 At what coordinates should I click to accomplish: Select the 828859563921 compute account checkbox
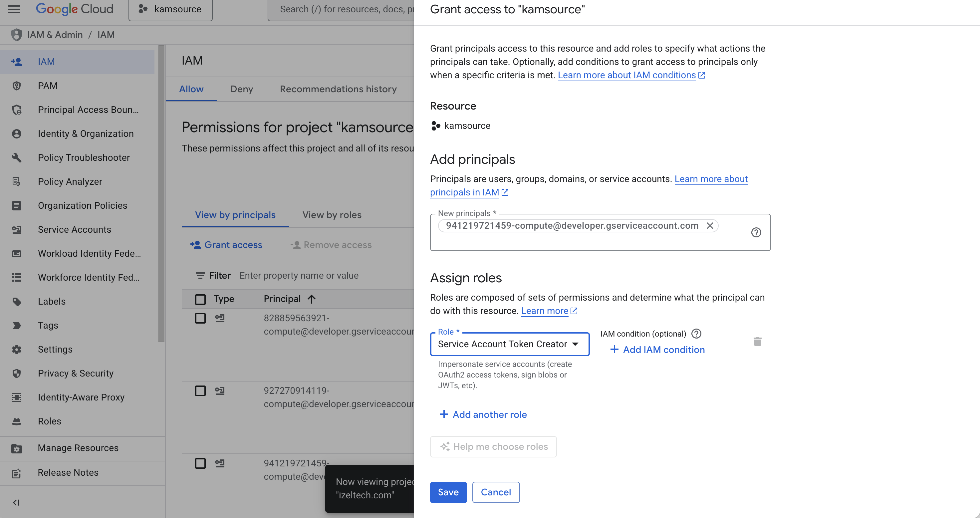click(200, 318)
